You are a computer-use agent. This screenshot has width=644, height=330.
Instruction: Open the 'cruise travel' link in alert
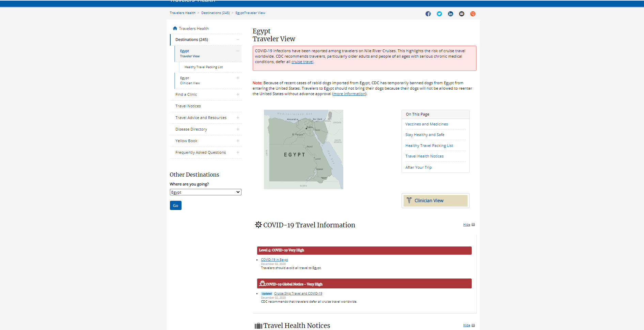pos(302,62)
